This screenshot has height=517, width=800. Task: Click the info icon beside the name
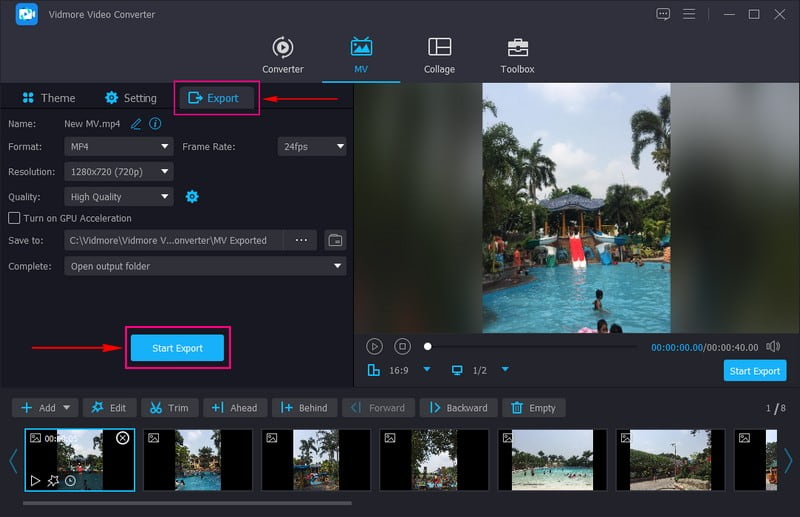coord(155,124)
